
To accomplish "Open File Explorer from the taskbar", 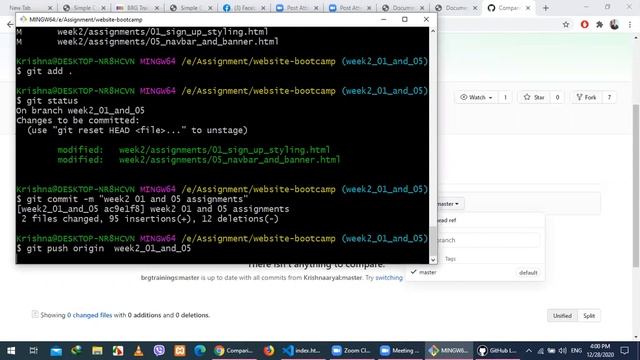I will click(x=97, y=350).
